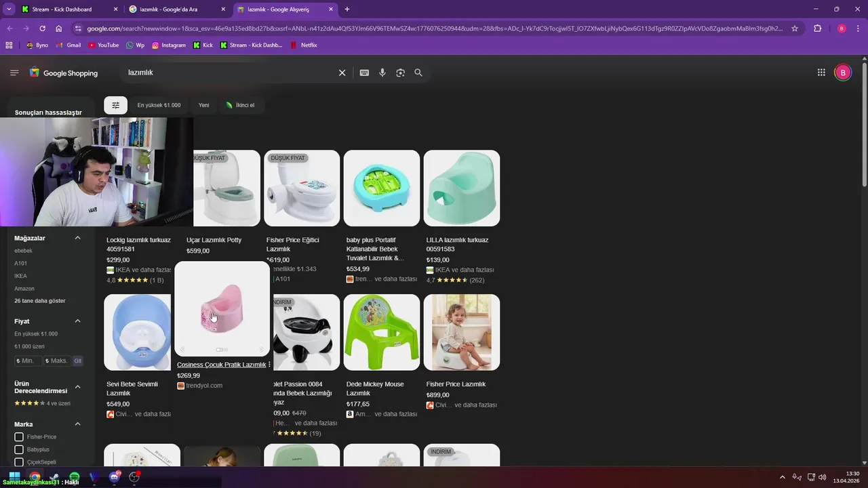The width and height of the screenshot is (868, 488).
Task: Open the Windows Start menu
Action: (x=14, y=477)
